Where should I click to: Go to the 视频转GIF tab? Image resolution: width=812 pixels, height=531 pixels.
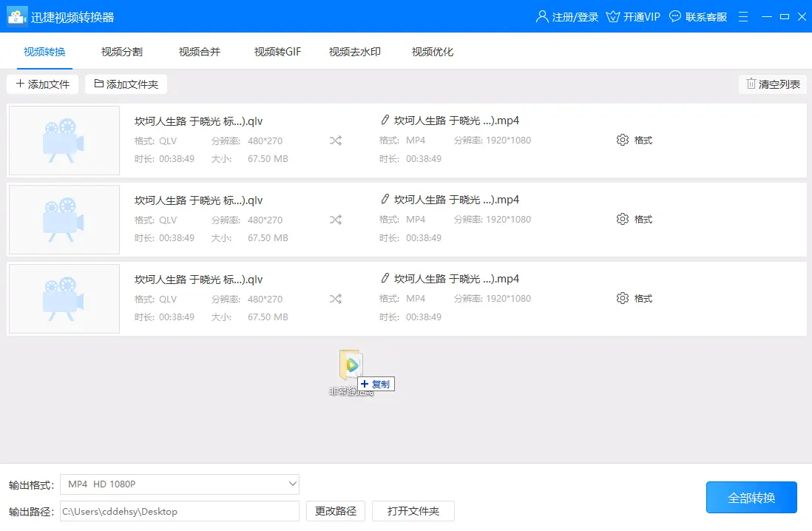coord(277,52)
